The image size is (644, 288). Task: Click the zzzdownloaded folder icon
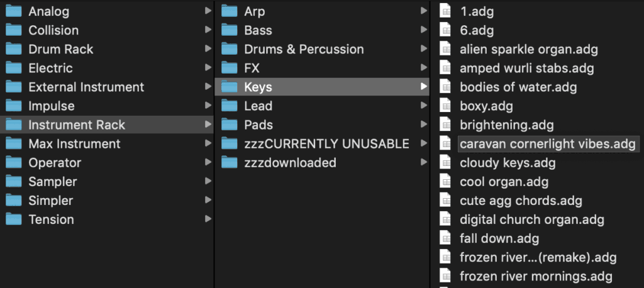[x=229, y=162]
